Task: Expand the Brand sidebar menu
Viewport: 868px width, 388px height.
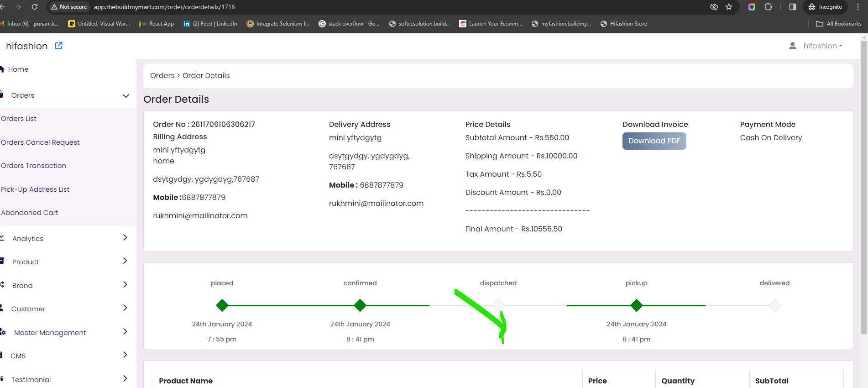Action: (x=125, y=285)
